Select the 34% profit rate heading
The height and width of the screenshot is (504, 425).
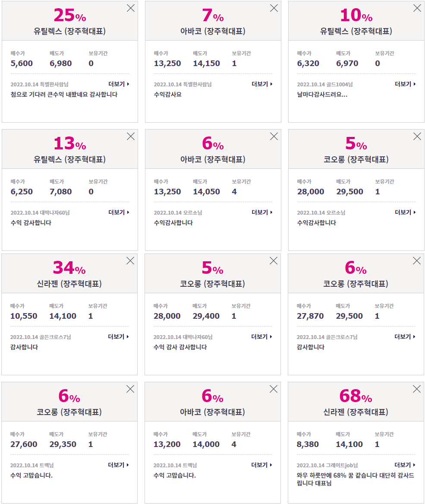click(69, 268)
